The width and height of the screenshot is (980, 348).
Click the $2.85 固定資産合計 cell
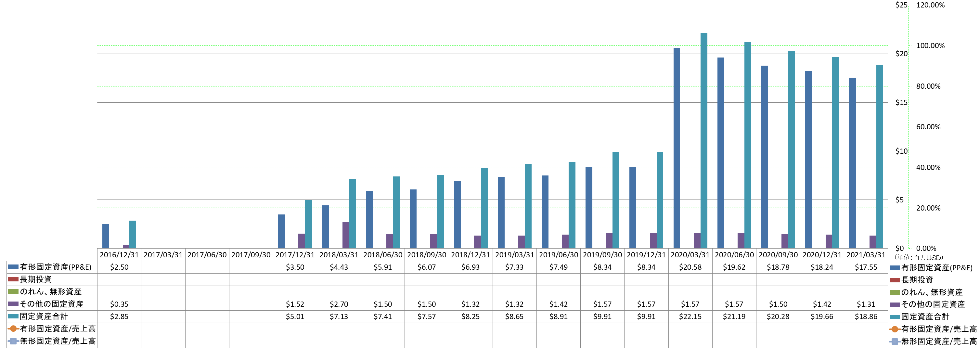click(x=119, y=316)
